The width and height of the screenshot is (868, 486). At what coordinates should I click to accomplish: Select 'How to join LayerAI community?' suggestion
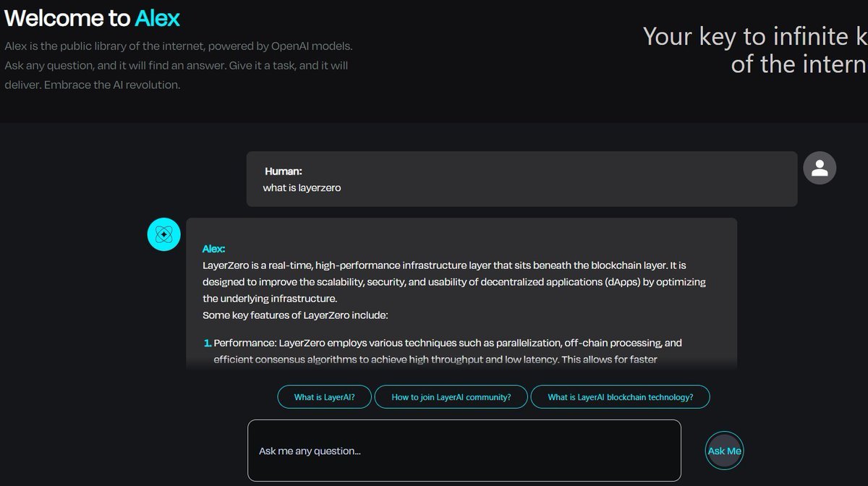click(x=451, y=397)
